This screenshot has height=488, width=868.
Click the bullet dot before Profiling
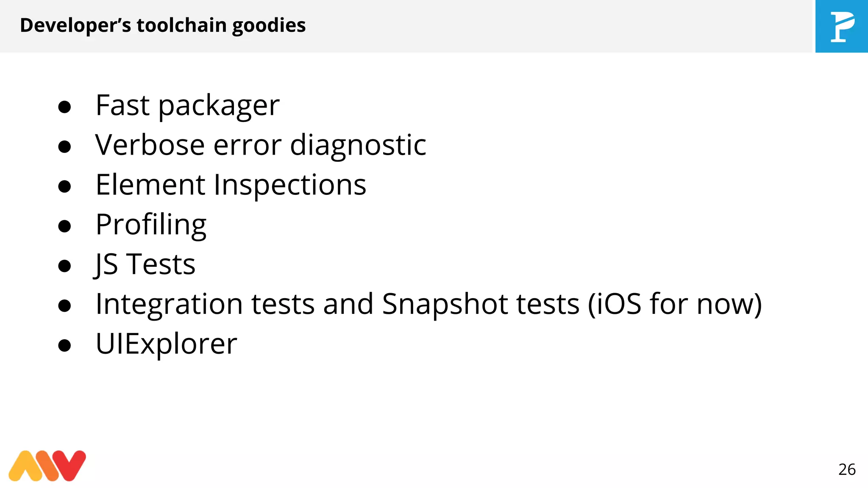point(64,226)
